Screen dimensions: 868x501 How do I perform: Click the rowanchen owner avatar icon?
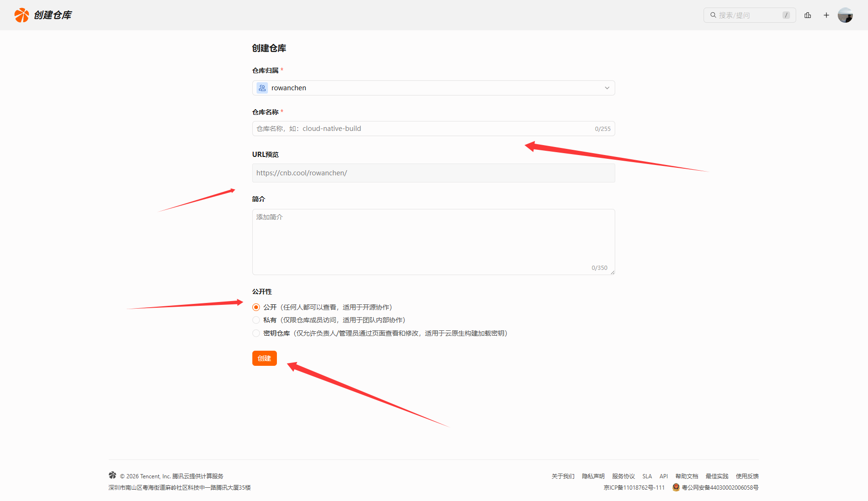tap(262, 88)
